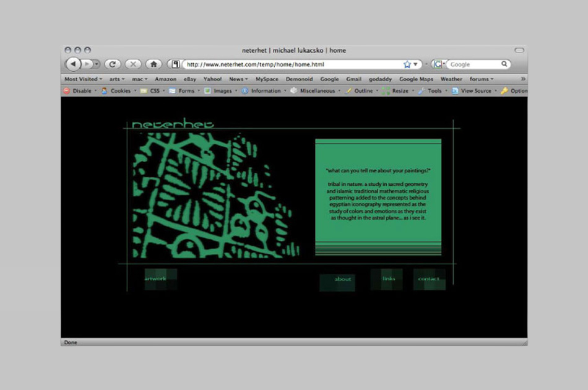Click the browser Back button
Image resolution: width=588 pixels, height=390 pixels.
tap(72, 64)
